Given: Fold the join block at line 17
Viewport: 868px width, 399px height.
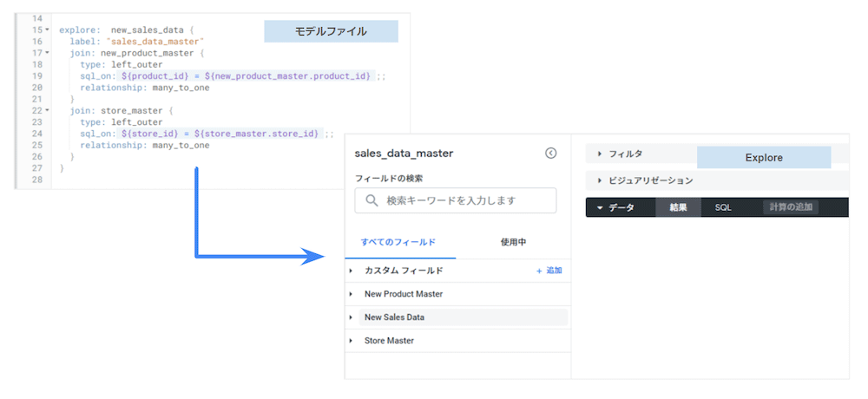Looking at the screenshot, I should coord(47,53).
